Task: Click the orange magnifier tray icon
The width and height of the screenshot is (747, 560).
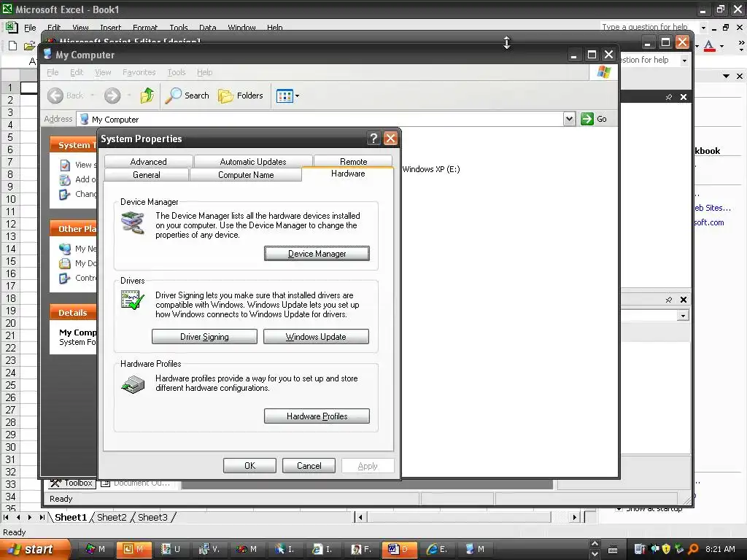Action: click(x=693, y=548)
